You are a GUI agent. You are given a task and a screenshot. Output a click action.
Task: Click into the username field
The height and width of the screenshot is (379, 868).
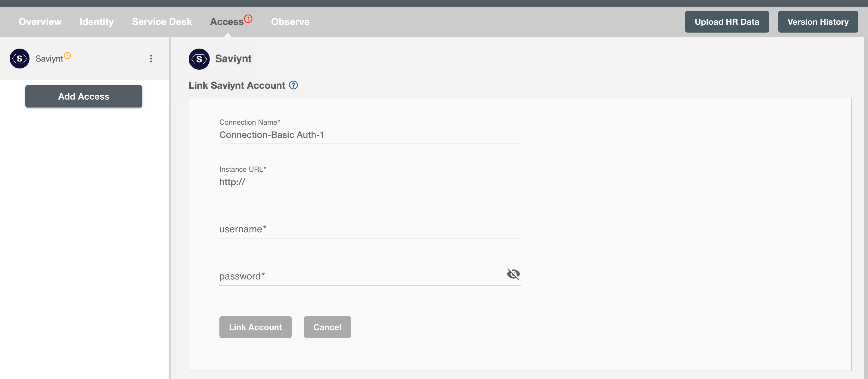click(x=370, y=229)
